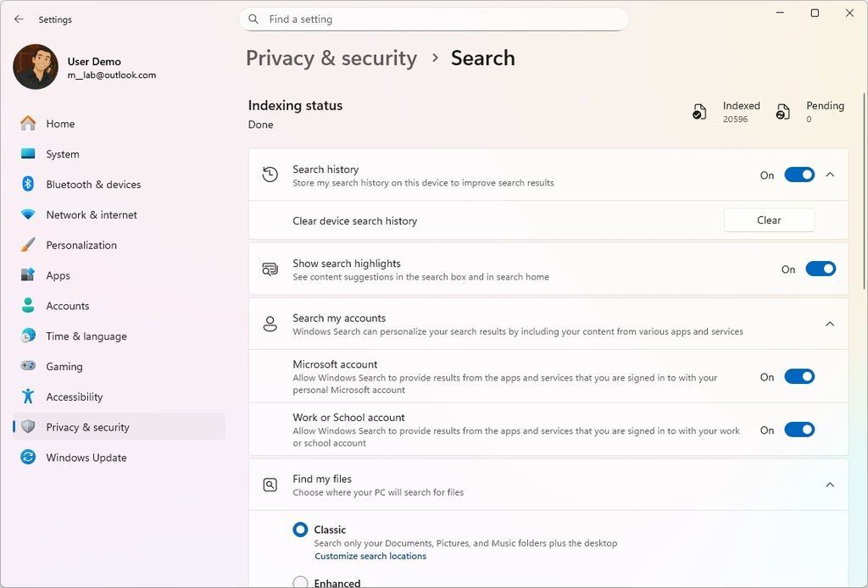Open the Accounts section
The height and width of the screenshot is (588, 868).
[68, 306]
